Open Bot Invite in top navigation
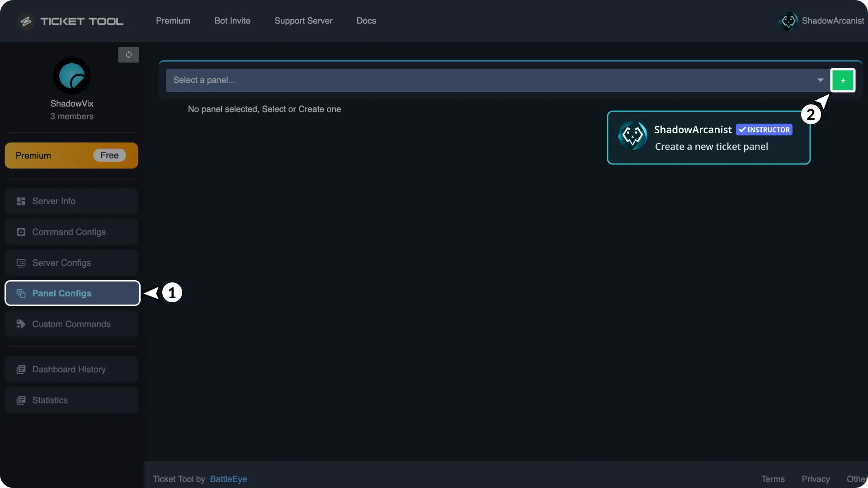 pos(232,21)
